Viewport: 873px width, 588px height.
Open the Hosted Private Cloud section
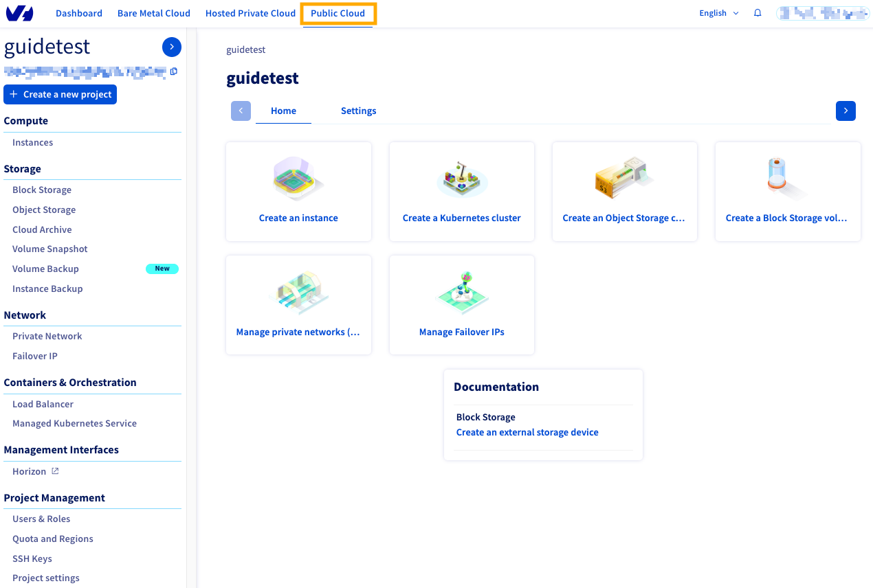[250, 12]
